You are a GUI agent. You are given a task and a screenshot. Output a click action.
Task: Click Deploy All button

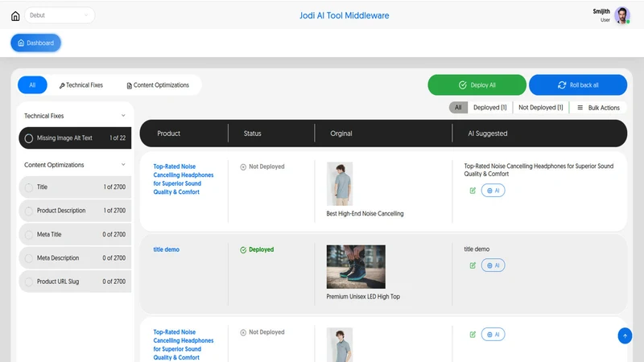click(477, 85)
